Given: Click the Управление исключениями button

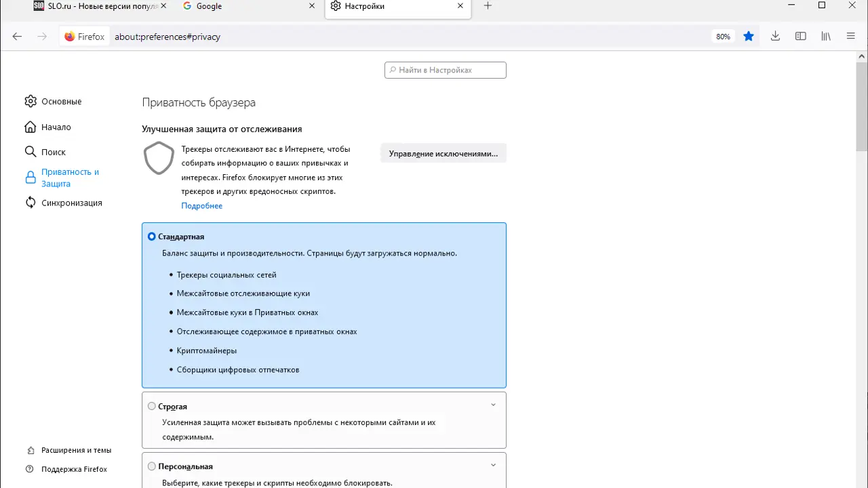Looking at the screenshot, I should point(443,154).
